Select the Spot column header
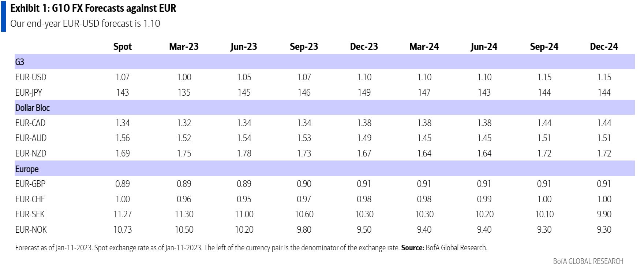644x273 pixels. click(x=122, y=47)
